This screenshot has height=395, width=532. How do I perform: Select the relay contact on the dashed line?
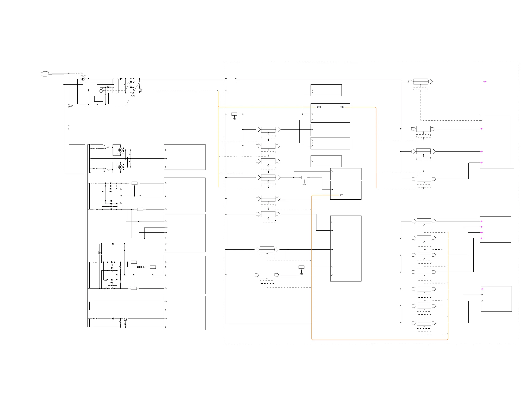[70, 106]
